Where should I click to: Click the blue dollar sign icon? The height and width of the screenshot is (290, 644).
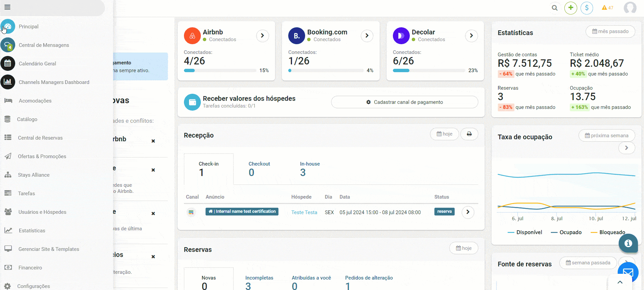[x=587, y=8]
